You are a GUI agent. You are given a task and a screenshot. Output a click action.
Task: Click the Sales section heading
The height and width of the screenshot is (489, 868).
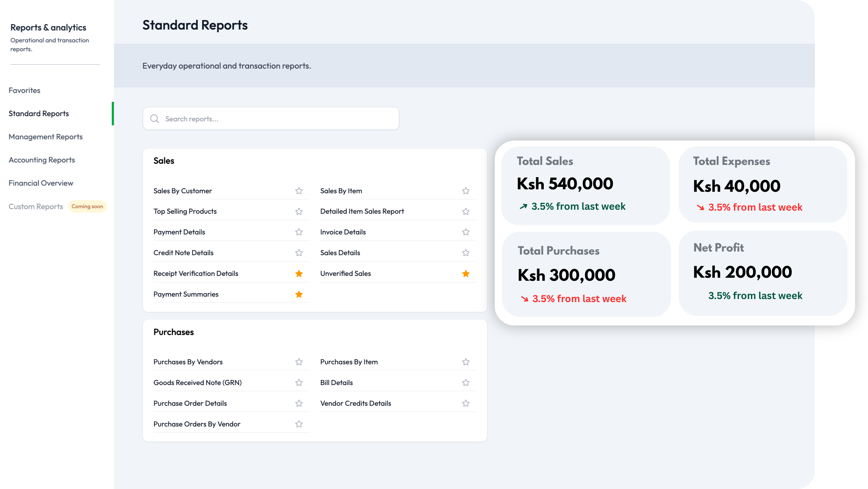[164, 161]
